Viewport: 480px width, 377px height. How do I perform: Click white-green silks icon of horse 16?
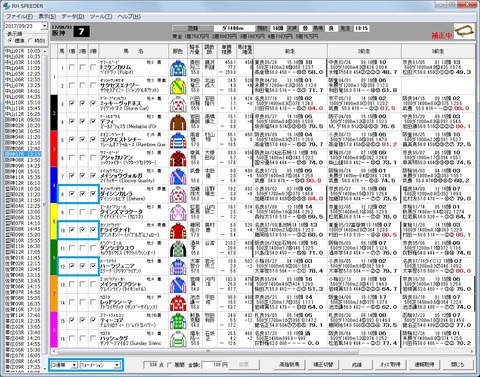tap(178, 339)
